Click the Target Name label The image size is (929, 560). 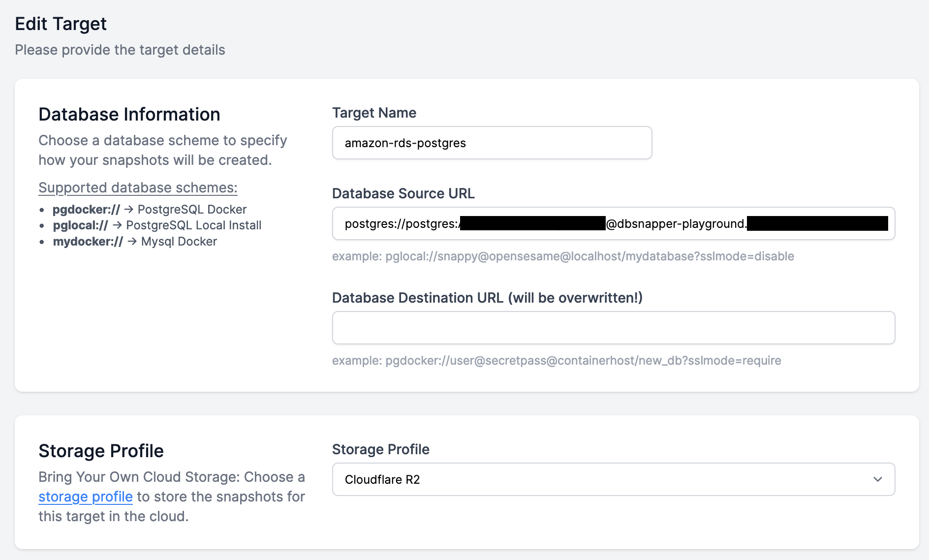pos(374,113)
